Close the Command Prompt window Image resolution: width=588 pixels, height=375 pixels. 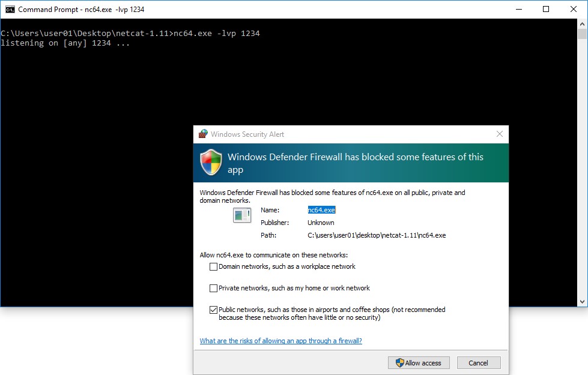[x=574, y=10]
